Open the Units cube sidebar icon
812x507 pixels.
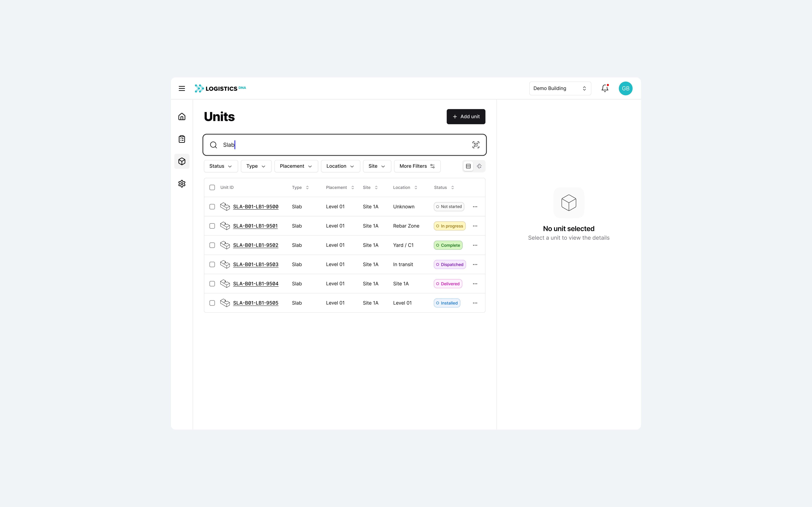(x=182, y=161)
